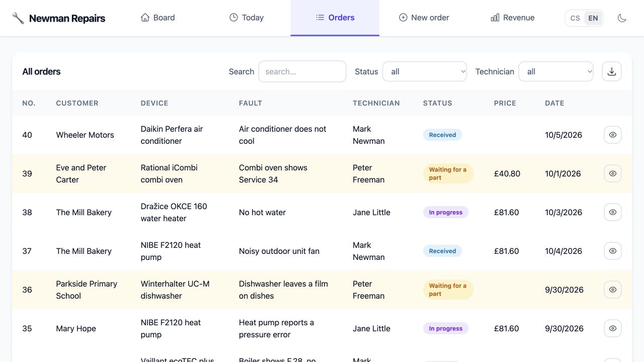Select Winterhalter UC-M dishwasher device

[x=175, y=290]
